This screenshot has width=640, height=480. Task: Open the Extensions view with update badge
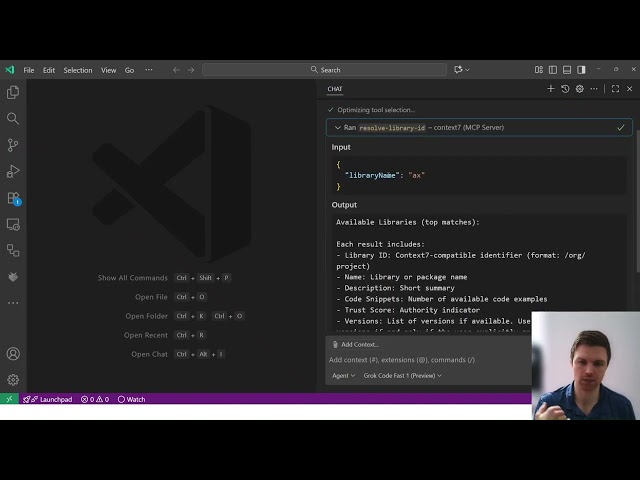tap(13, 198)
